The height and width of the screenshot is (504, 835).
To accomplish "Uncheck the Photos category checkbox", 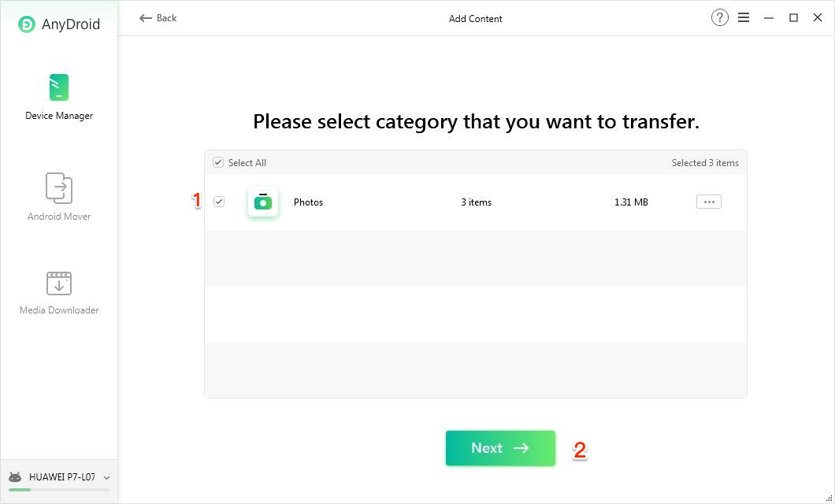I will [x=219, y=202].
